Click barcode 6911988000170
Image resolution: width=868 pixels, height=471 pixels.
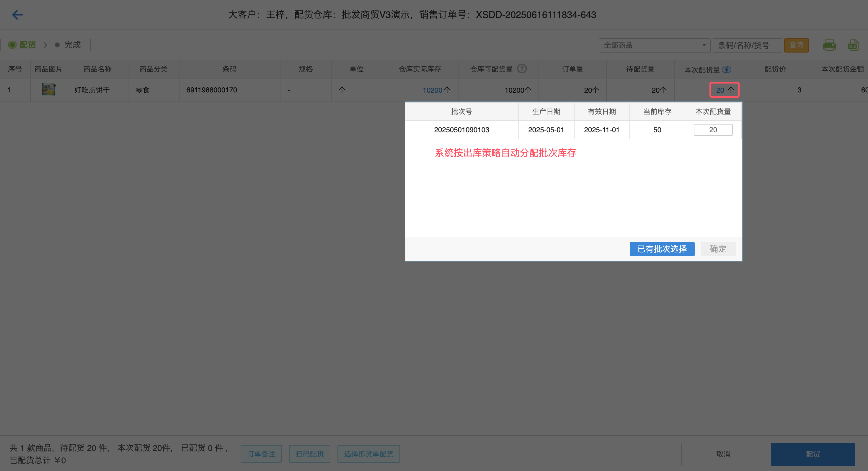(212, 90)
